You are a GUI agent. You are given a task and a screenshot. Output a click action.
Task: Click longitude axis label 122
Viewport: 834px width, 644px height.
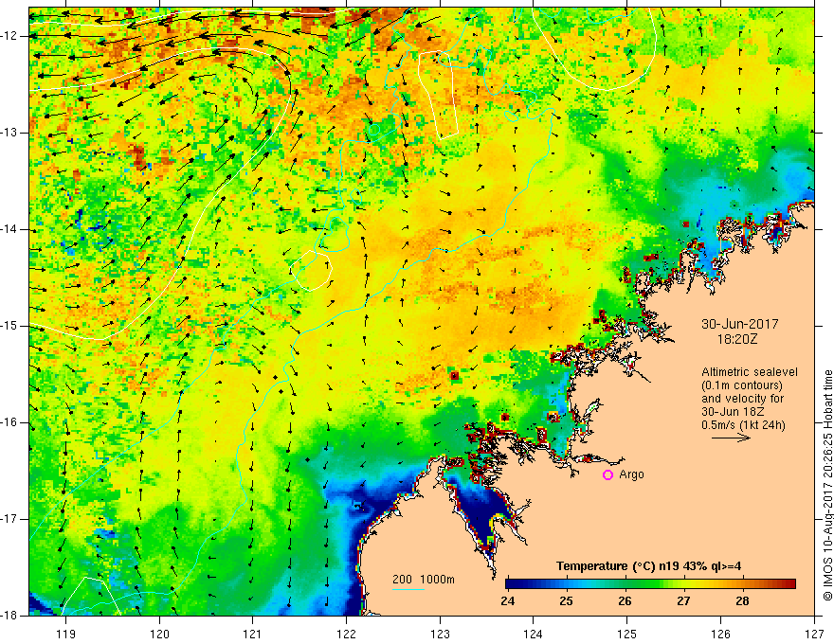point(346,634)
